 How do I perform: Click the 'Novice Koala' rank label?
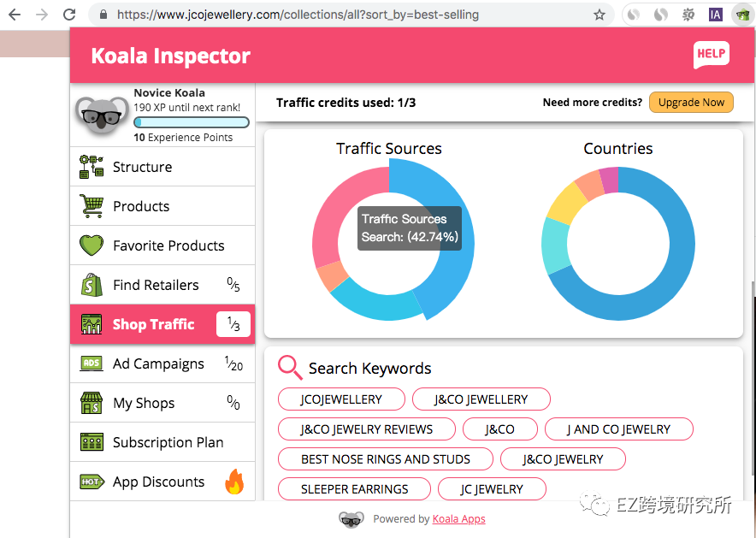click(169, 92)
